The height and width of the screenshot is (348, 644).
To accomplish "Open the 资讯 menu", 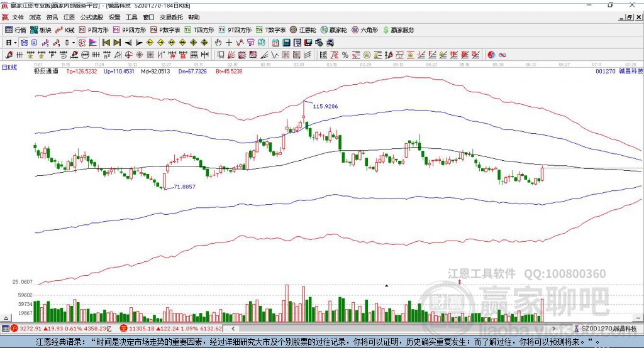I will (52, 17).
